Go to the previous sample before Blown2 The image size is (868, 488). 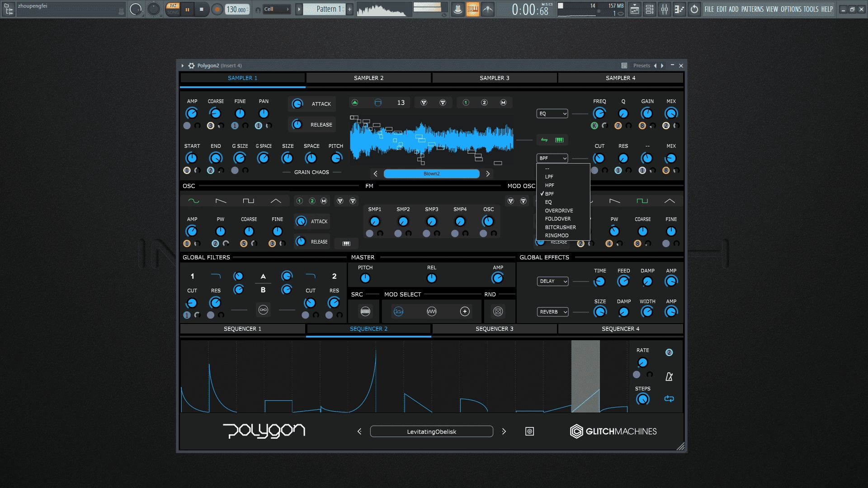pos(375,174)
